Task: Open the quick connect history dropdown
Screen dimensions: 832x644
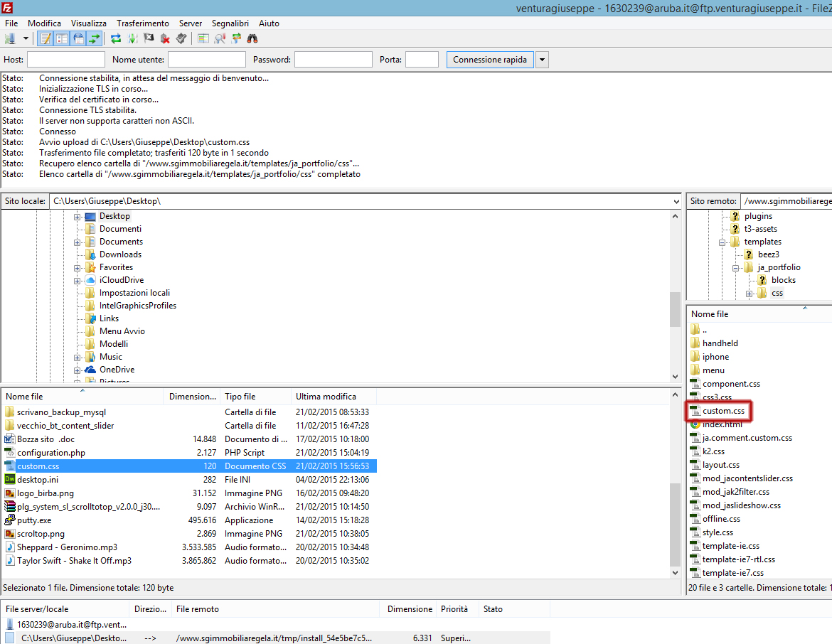Action: tap(543, 60)
